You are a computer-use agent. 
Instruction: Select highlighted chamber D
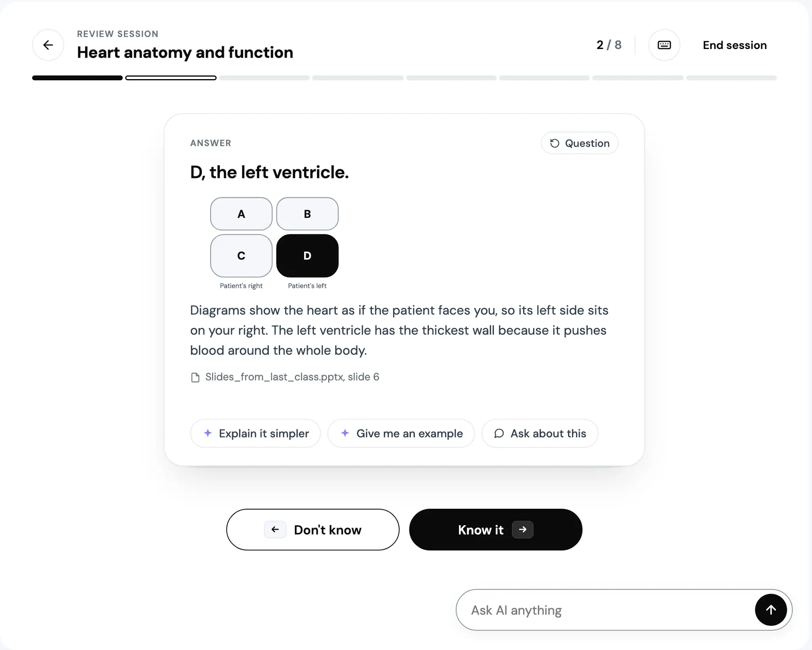point(307,256)
